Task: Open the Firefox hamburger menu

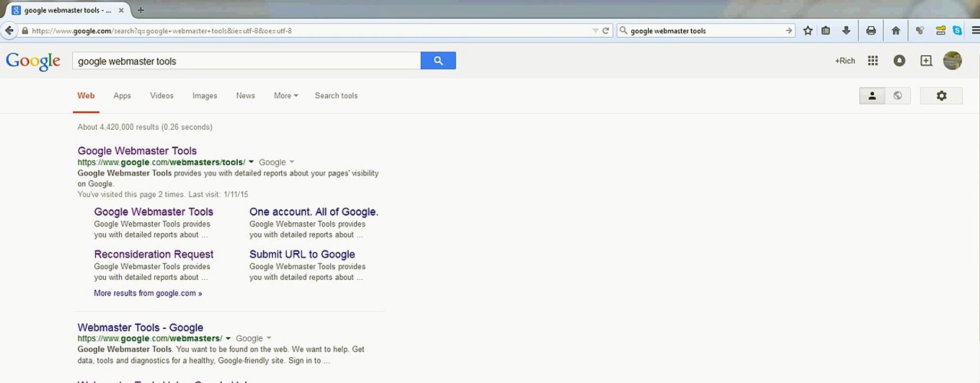Action: point(975,31)
